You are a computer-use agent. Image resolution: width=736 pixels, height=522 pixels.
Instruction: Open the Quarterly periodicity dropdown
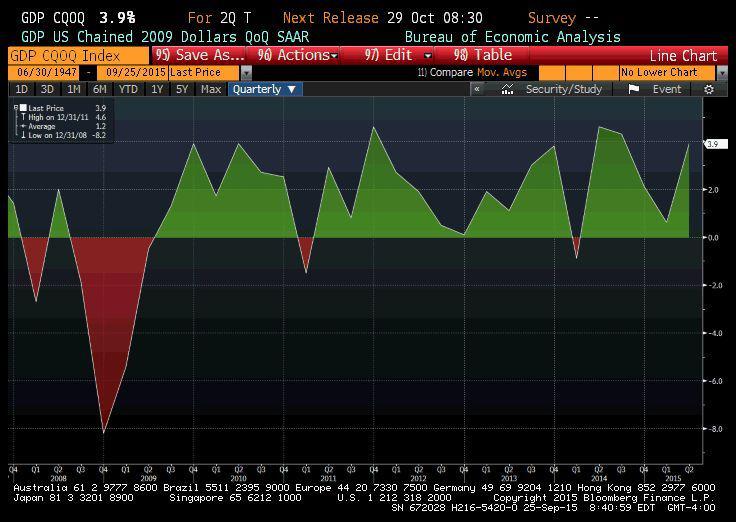pos(264,89)
